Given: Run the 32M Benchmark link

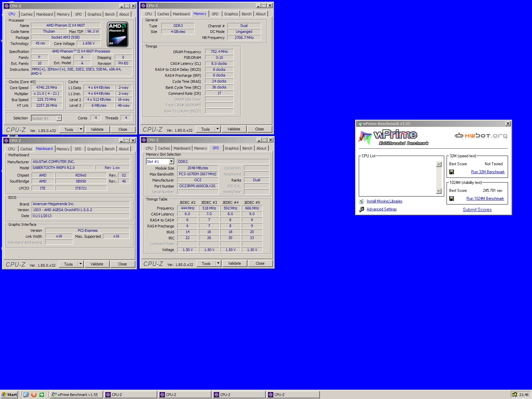Looking at the screenshot, I should pos(488,172).
